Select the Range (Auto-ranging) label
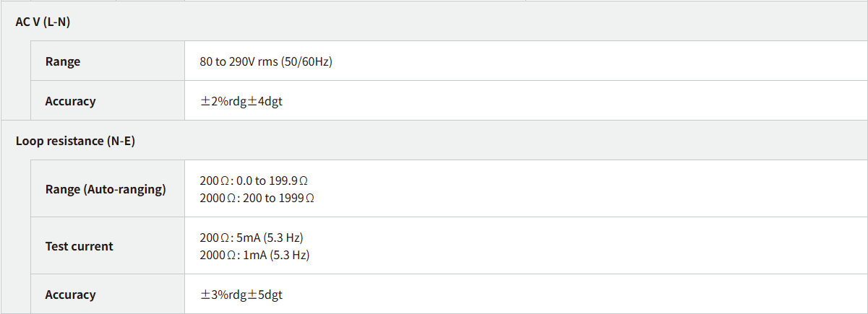The image size is (868, 314). tap(106, 189)
